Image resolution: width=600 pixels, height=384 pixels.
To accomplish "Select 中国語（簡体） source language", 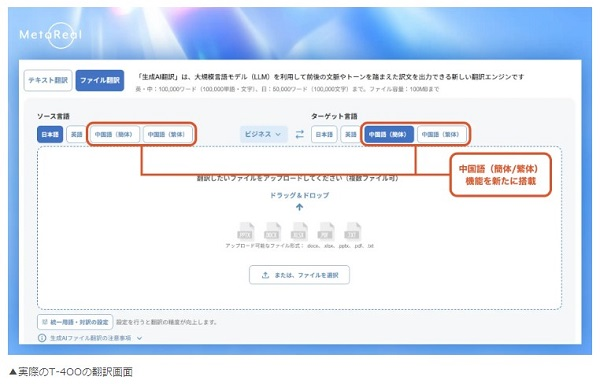I will pyautogui.click(x=114, y=135).
